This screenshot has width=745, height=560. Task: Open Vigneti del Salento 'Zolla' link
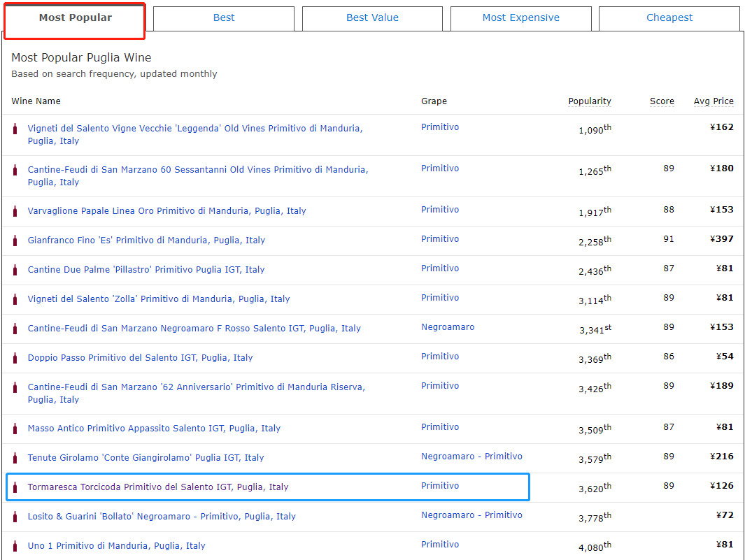pyautogui.click(x=159, y=299)
